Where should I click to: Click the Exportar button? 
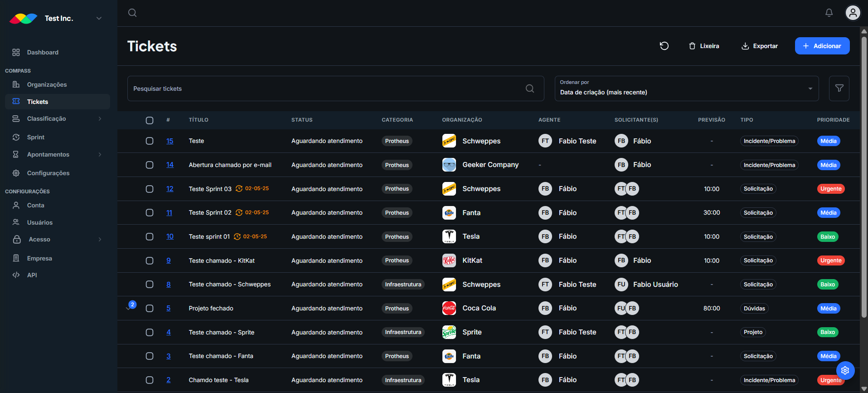(760, 46)
